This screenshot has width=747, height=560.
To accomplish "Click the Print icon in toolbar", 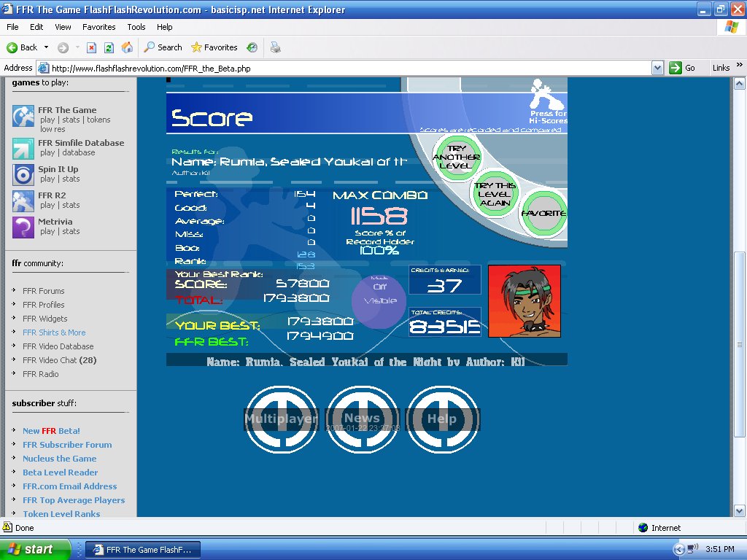I will (275, 47).
